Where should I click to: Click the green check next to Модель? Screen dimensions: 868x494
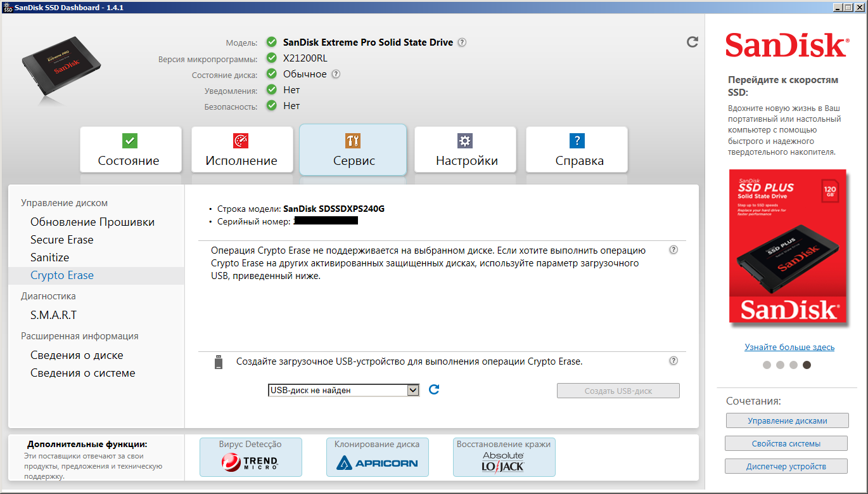click(x=272, y=42)
